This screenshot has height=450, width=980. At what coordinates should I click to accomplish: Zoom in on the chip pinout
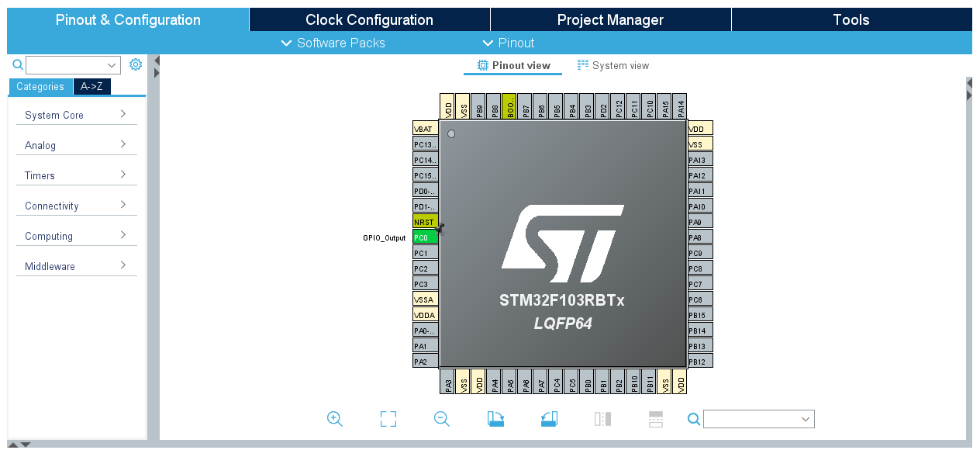[x=335, y=419]
